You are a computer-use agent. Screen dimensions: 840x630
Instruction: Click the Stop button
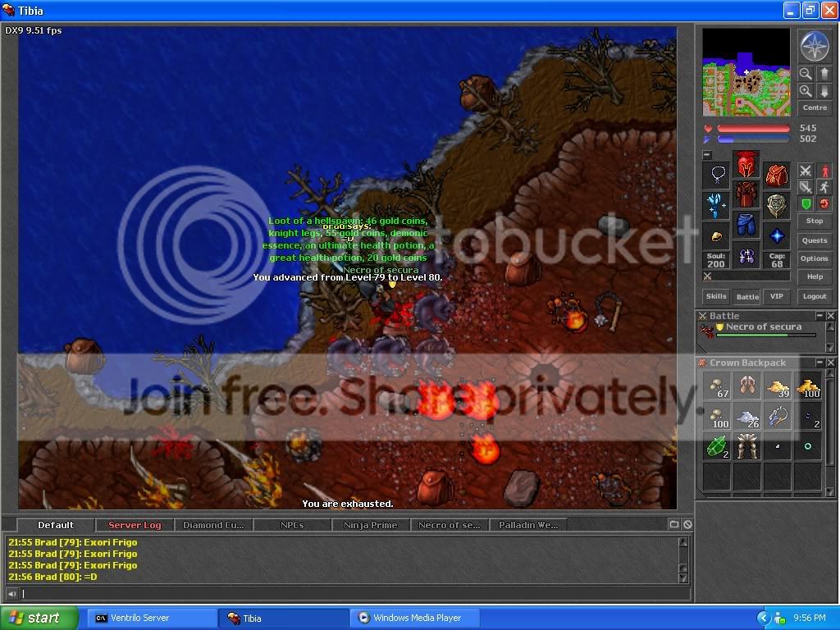point(815,221)
